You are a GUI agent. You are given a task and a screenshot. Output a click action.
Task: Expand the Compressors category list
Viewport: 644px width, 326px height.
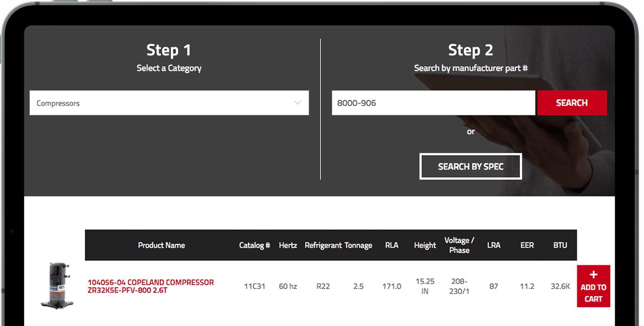coord(169,103)
